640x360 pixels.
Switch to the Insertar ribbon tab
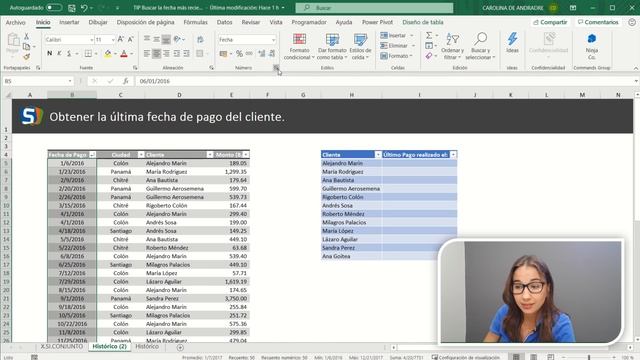(69, 22)
